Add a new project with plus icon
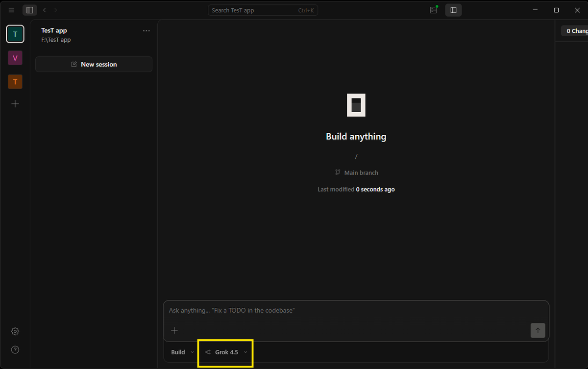Image resolution: width=588 pixels, height=369 pixels. (15, 104)
